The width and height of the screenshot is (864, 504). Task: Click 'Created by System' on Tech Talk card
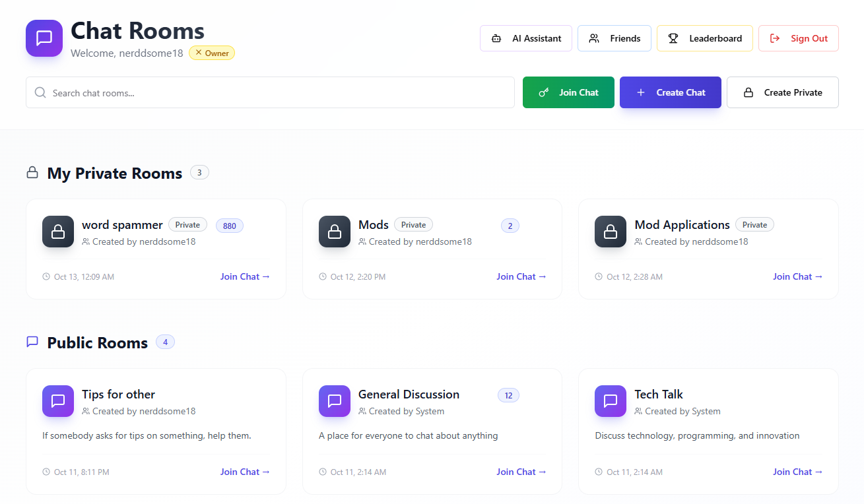click(682, 411)
